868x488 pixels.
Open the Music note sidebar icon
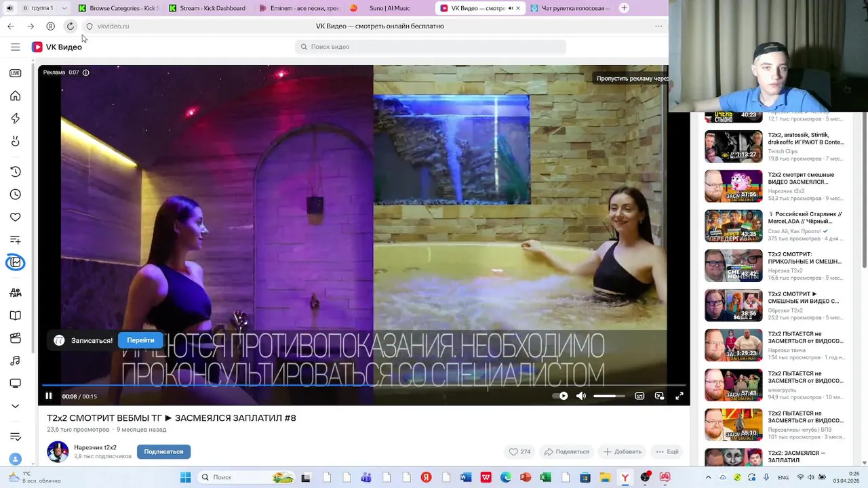coord(15,361)
